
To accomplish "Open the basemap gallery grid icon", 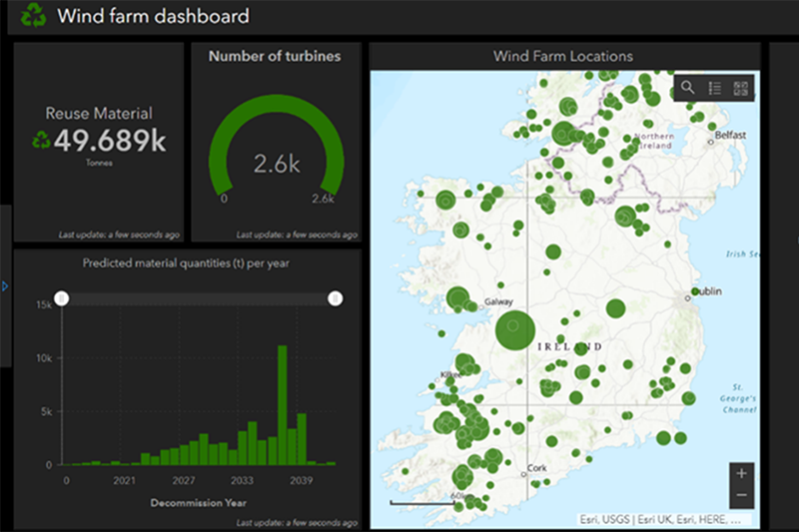I will (x=740, y=88).
